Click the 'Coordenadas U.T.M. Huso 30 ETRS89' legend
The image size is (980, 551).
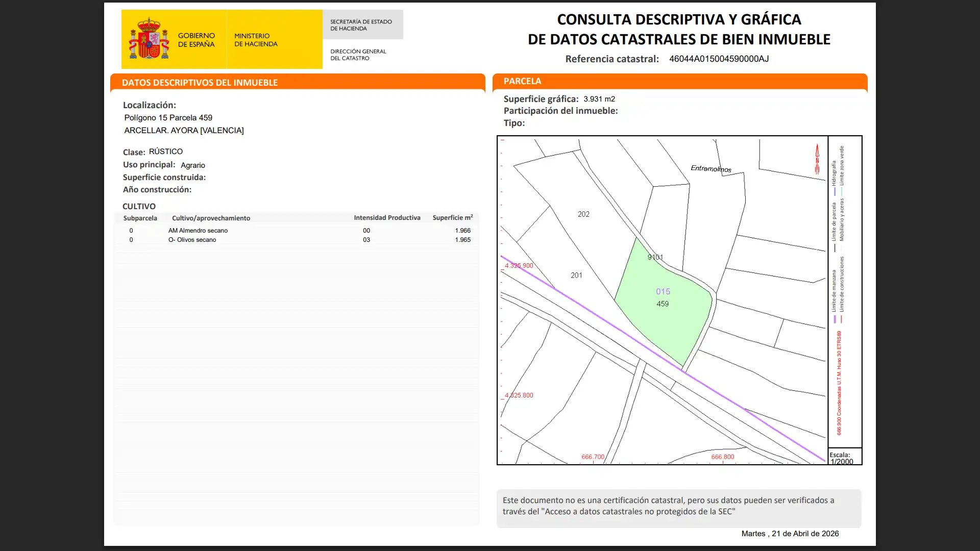pos(839,383)
